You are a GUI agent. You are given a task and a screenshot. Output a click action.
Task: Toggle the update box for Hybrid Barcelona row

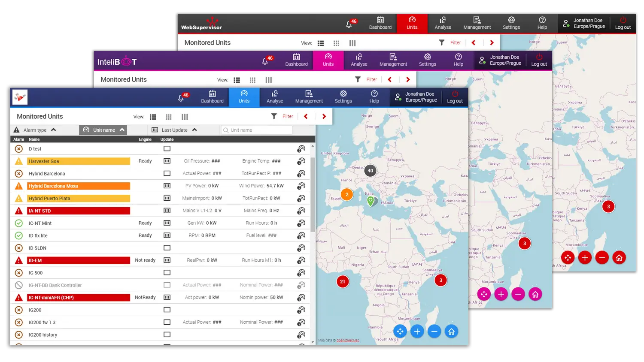point(167,174)
